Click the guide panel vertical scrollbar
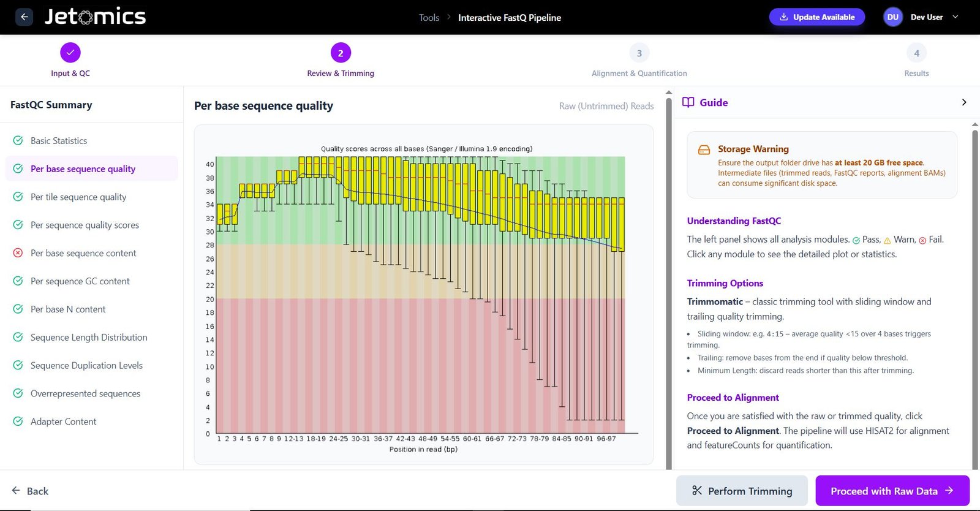The height and width of the screenshot is (511, 980). click(x=976, y=294)
